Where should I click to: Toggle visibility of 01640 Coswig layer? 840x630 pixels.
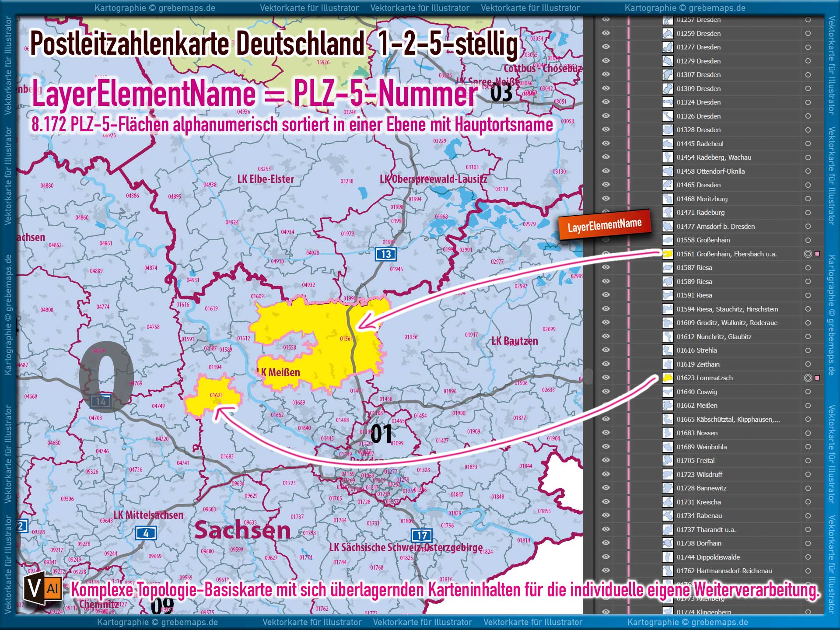coord(605,392)
